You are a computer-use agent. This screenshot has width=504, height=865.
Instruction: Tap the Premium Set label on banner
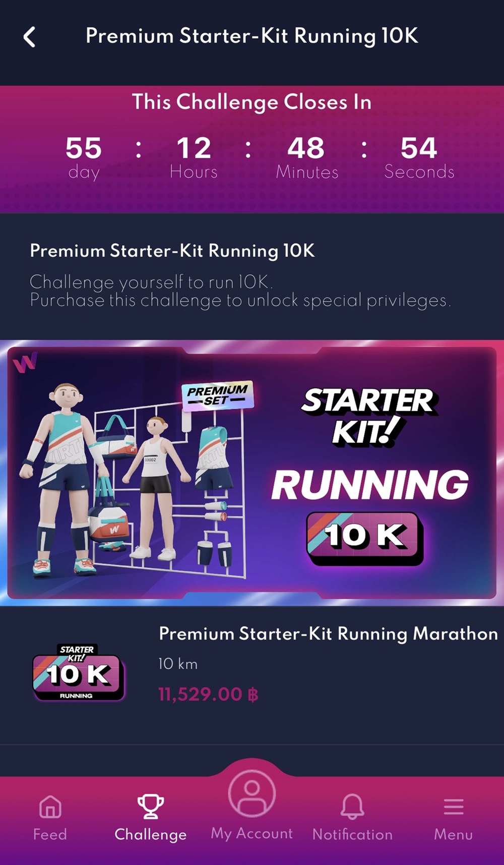pyautogui.click(x=217, y=395)
